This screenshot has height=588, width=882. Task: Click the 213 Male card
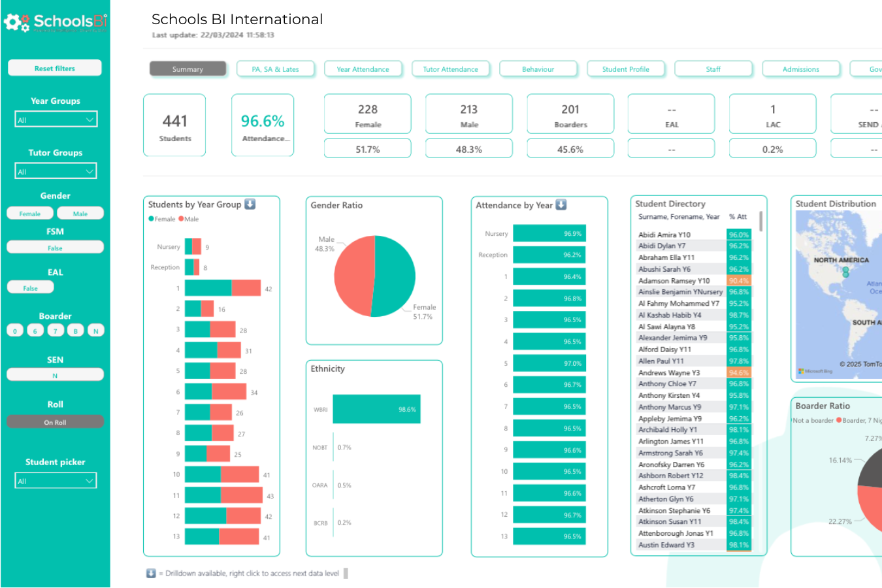click(469, 114)
